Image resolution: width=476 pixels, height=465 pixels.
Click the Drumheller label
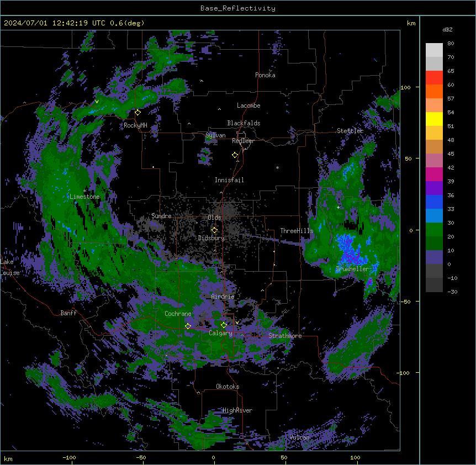(x=352, y=269)
